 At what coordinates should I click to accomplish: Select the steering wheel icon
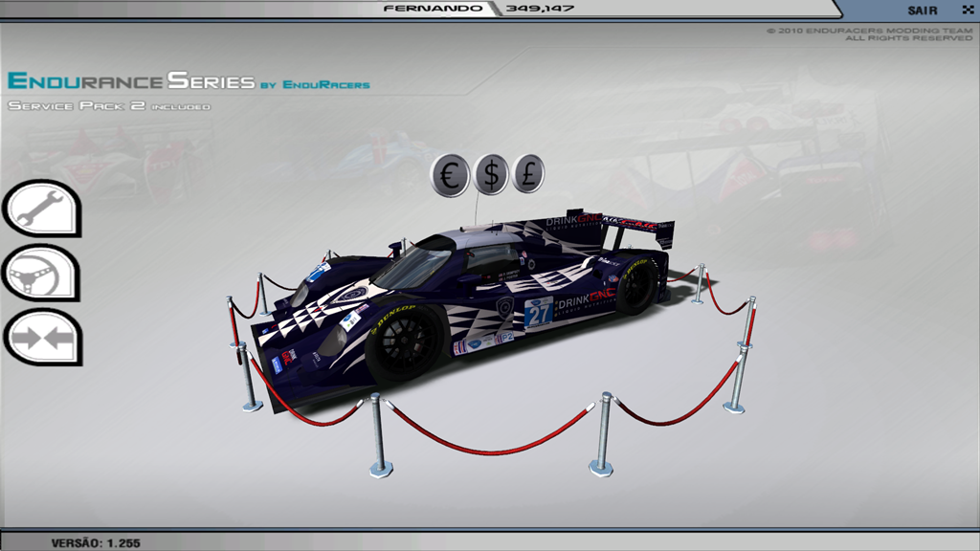click(x=41, y=273)
